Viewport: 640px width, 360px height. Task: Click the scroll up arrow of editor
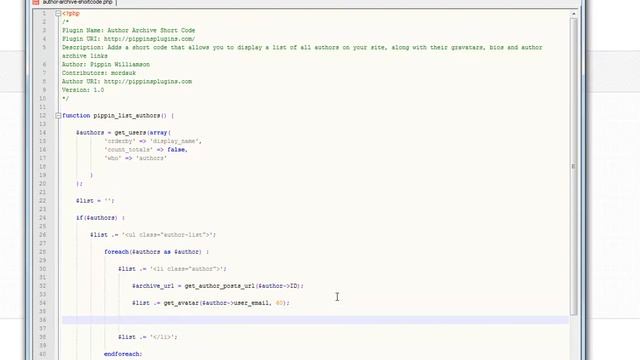(573, 14)
